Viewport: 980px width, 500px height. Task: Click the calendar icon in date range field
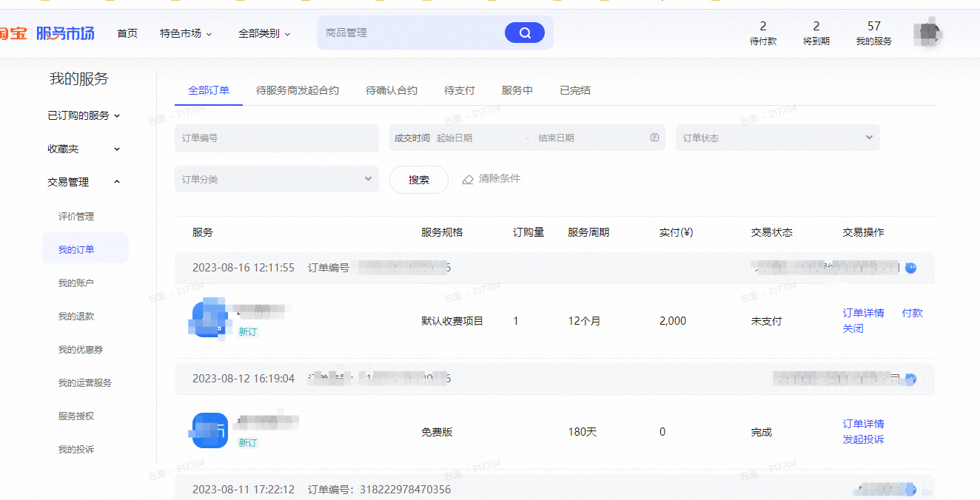coord(654,138)
